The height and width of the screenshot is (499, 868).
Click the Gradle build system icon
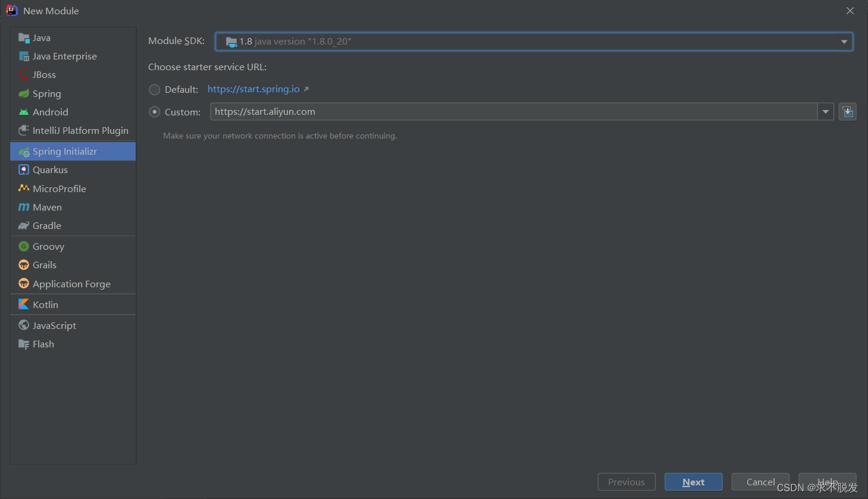(x=24, y=225)
